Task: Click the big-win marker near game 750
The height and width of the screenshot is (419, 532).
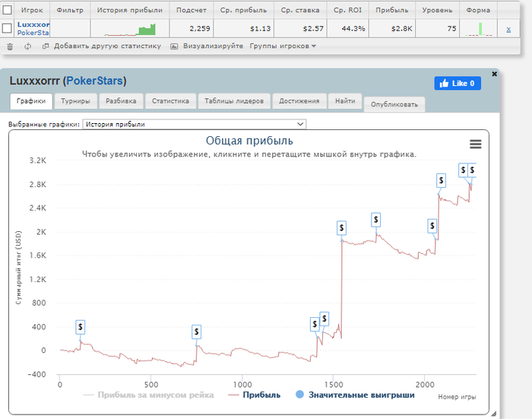Action: point(196,332)
